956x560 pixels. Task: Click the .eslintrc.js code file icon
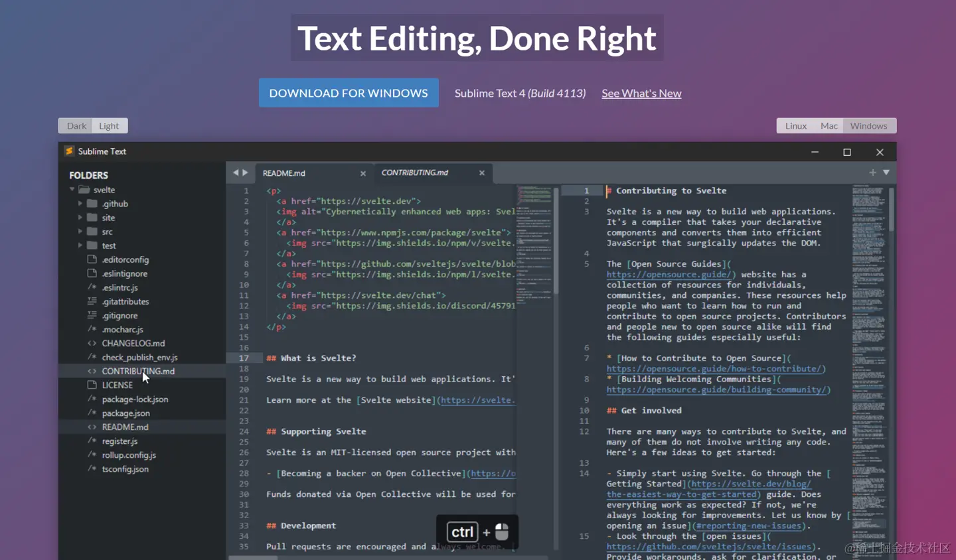tap(92, 287)
